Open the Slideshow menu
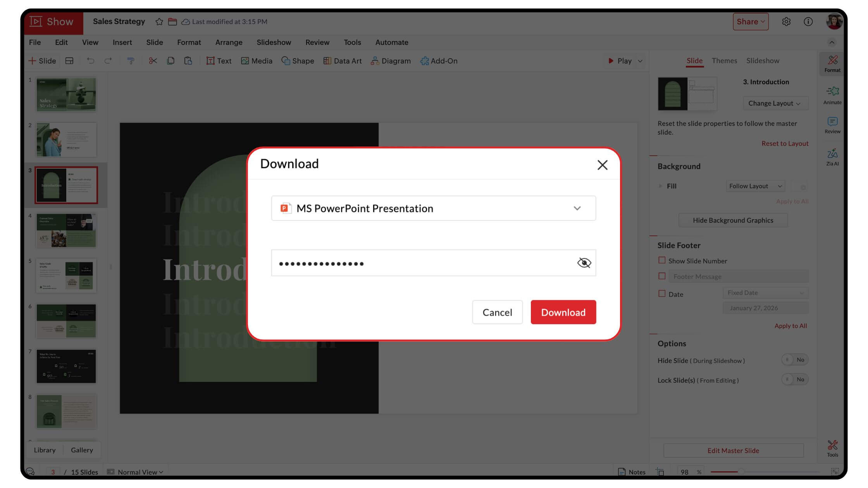868x488 pixels. [x=274, y=42]
